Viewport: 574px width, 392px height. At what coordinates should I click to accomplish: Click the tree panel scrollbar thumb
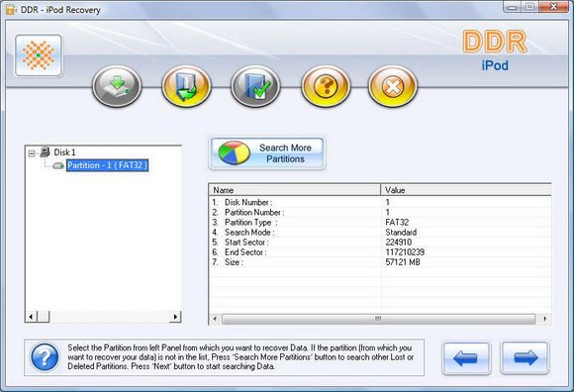tap(44, 317)
